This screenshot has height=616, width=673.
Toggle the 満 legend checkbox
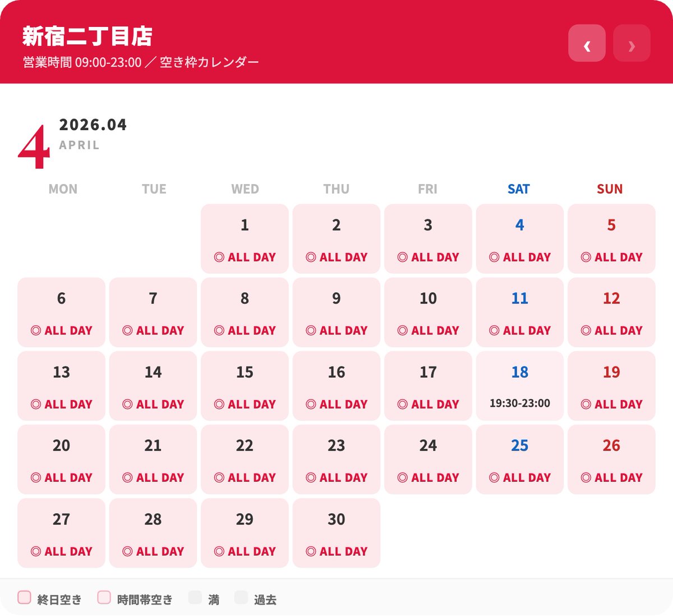tap(195, 597)
